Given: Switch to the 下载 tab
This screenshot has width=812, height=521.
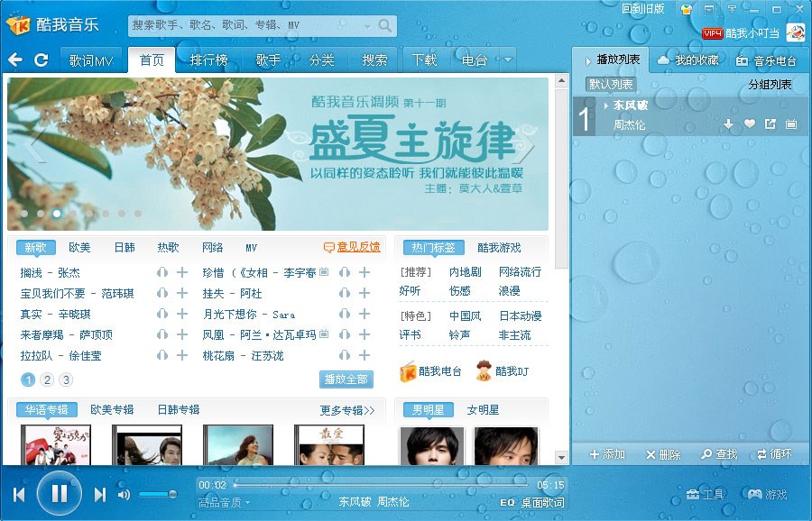Looking at the screenshot, I should (x=424, y=60).
